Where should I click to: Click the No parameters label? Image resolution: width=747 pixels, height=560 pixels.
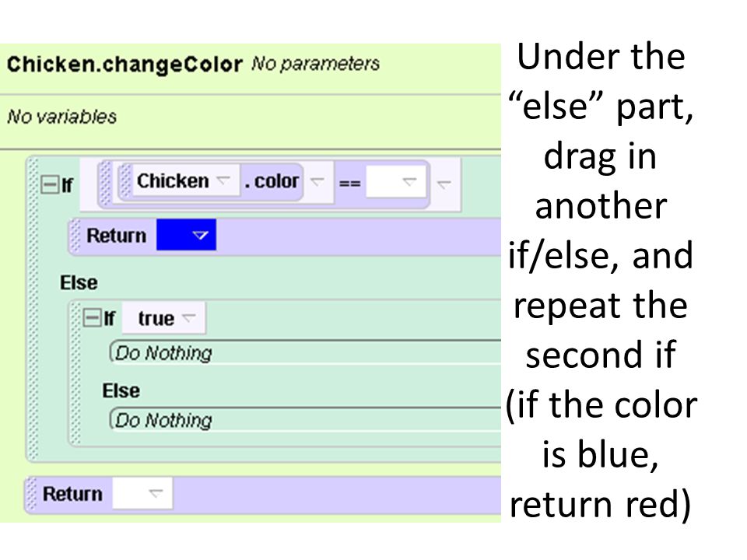coord(315,64)
